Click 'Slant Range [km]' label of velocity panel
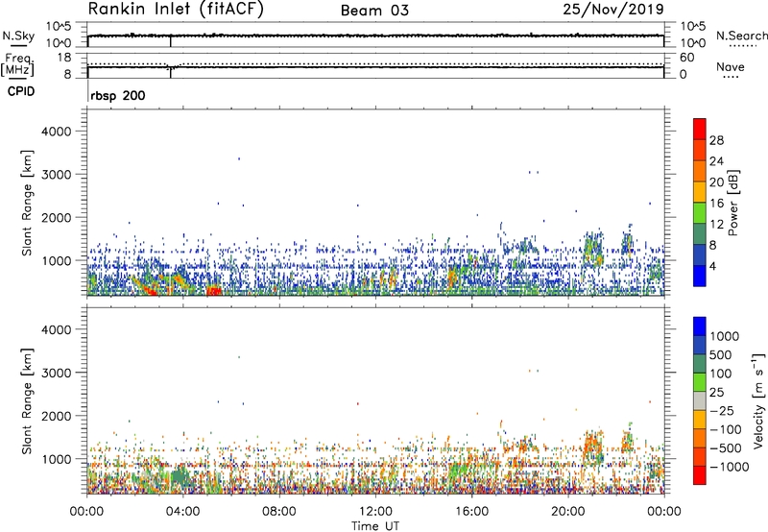The height and width of the screenshot is (532, 768). pos(27,401)
